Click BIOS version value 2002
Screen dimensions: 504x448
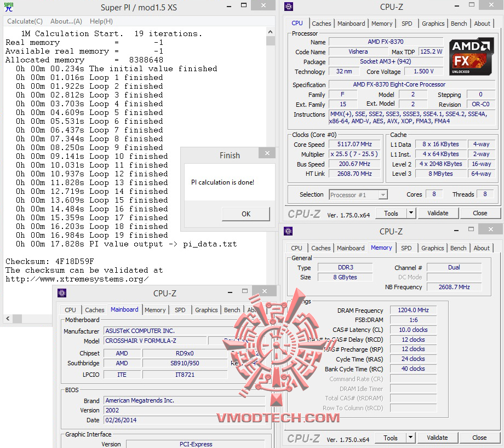184,410
